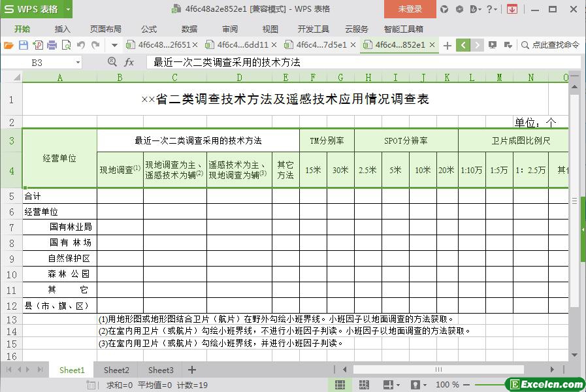Open the help question mark dropdown
This screenshot has width=586, height=392.
(x=492, y=9)
